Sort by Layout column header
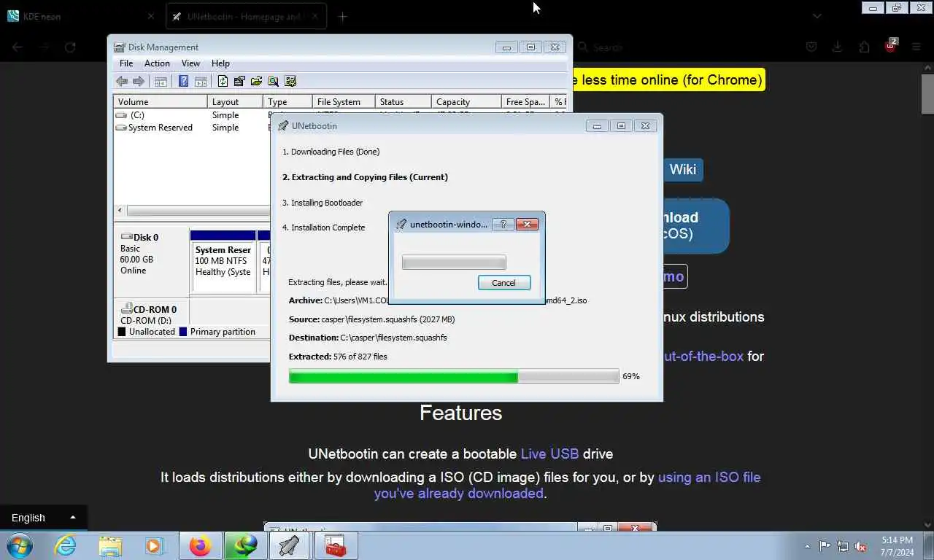 (235, 102)
